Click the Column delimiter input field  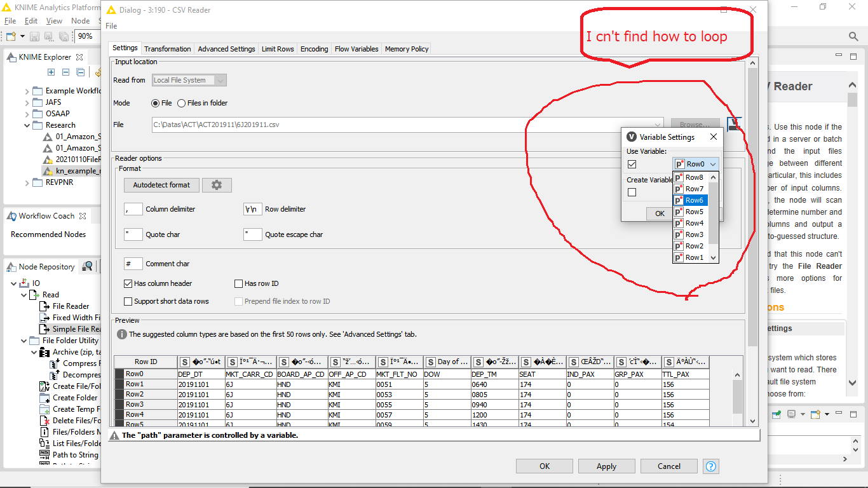pos(133,209)
